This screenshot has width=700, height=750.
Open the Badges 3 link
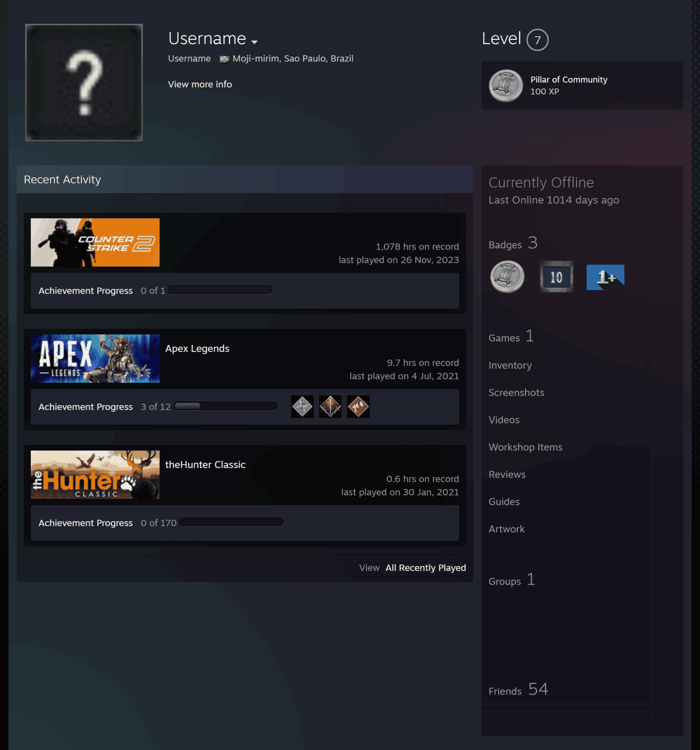pos(513,243)
